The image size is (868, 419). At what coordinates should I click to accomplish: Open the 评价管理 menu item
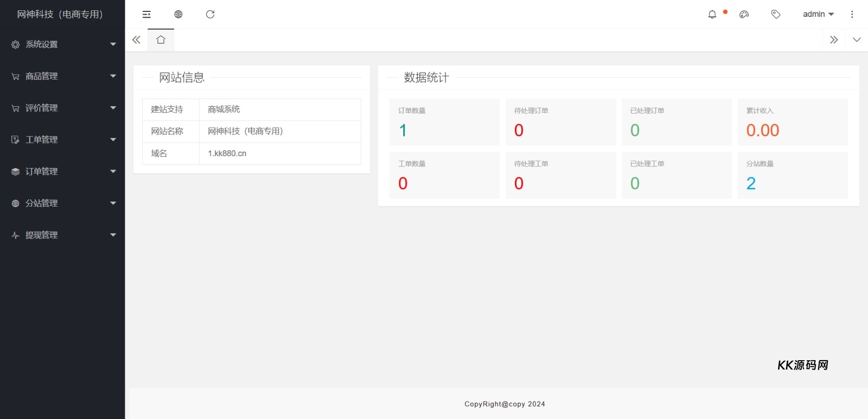(62, 108)
